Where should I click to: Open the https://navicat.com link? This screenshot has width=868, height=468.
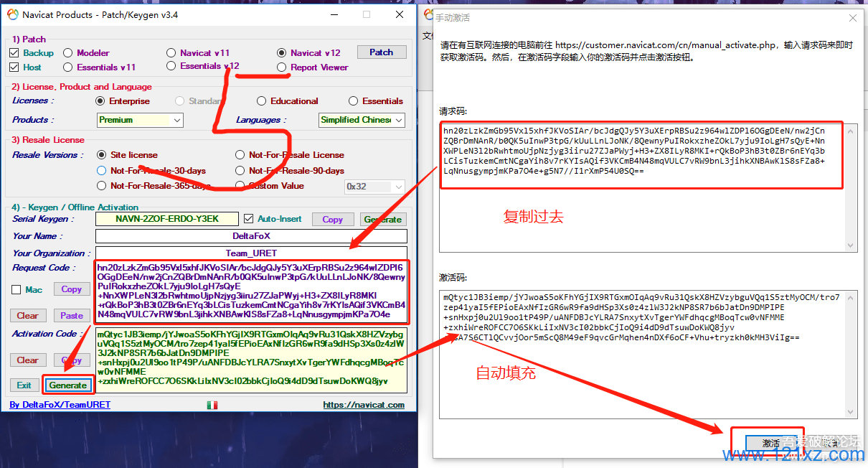coord(364,405)
